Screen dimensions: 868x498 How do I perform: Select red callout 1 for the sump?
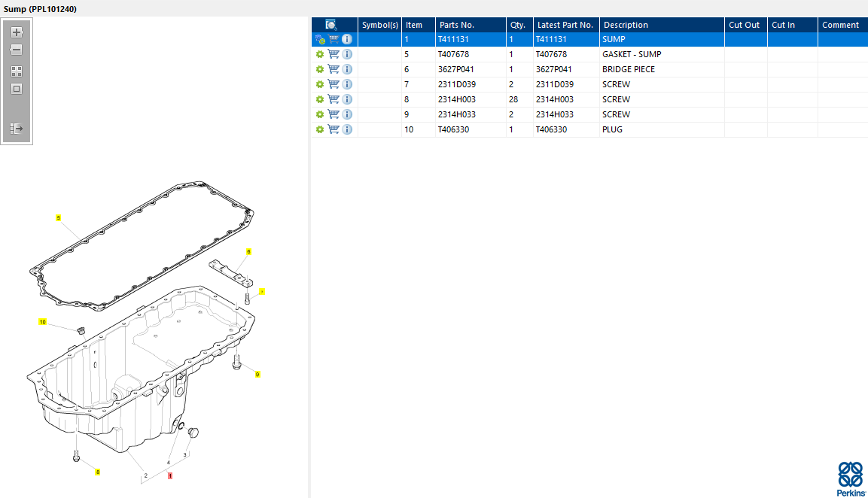click(170, 476)
